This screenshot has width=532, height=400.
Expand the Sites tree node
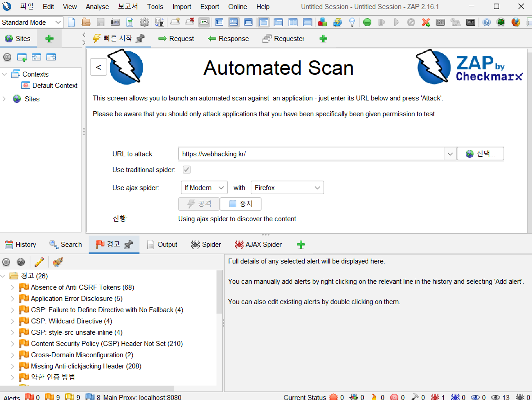click(4, 99)
